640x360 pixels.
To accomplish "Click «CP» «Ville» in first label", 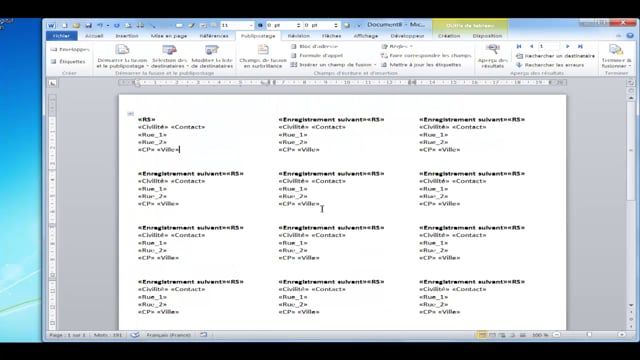I will [x=159, y=150].
